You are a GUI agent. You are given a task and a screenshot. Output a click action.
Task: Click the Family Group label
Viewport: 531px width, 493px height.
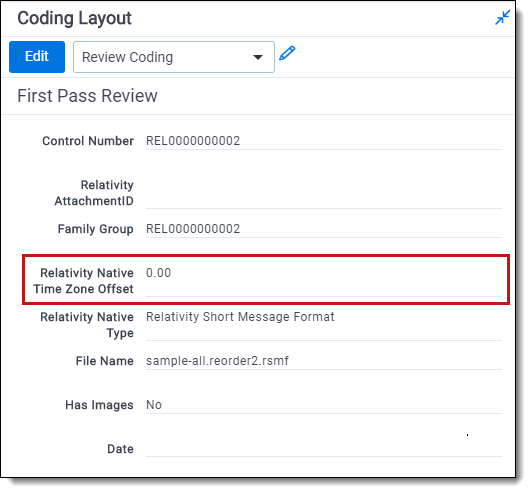(x=96, y=229)
